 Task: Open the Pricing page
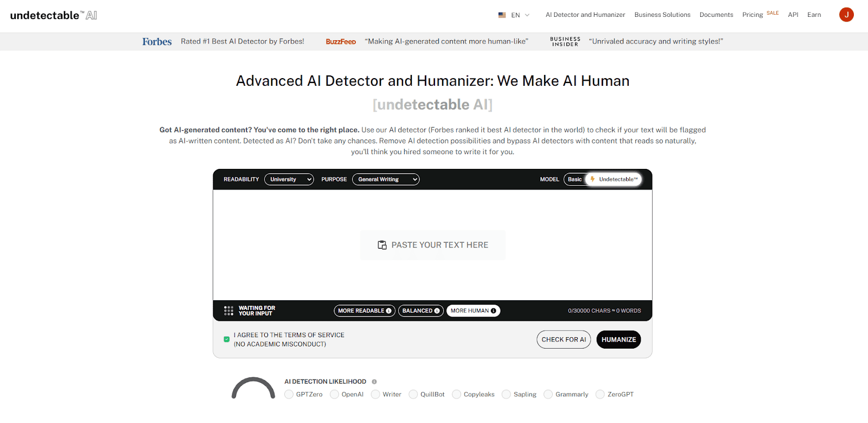752,15
